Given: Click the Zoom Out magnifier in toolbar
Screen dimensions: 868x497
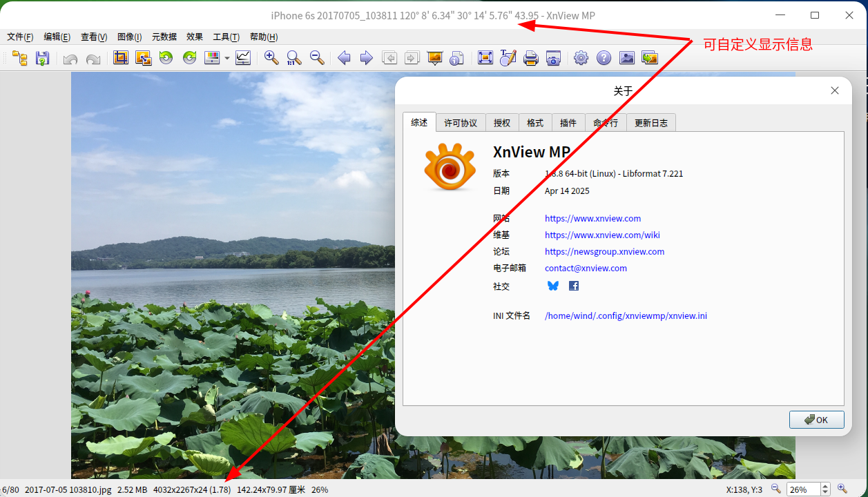Looking at the screenshot, I should tap(317, 58).
